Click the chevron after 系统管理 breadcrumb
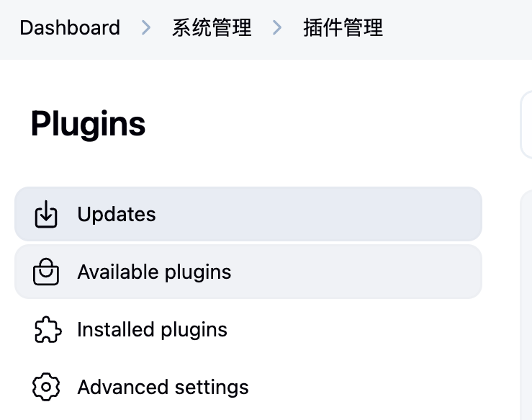The image size is (532, 420). pyautogui.click(x=277, y=28)
